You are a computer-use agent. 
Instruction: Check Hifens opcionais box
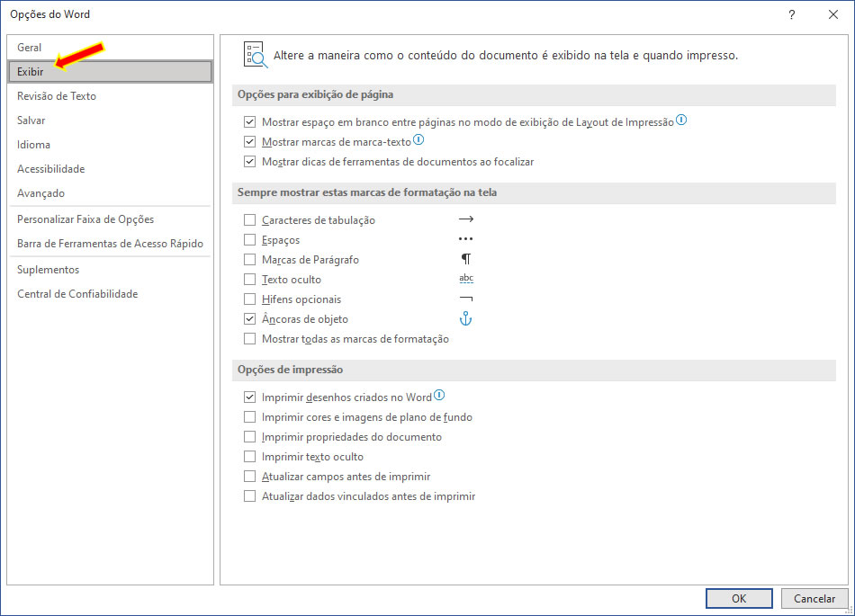click(249, 299)
